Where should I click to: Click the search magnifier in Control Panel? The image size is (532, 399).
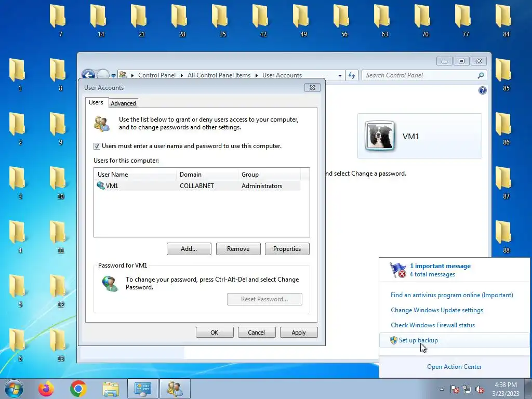pos(481,75)
